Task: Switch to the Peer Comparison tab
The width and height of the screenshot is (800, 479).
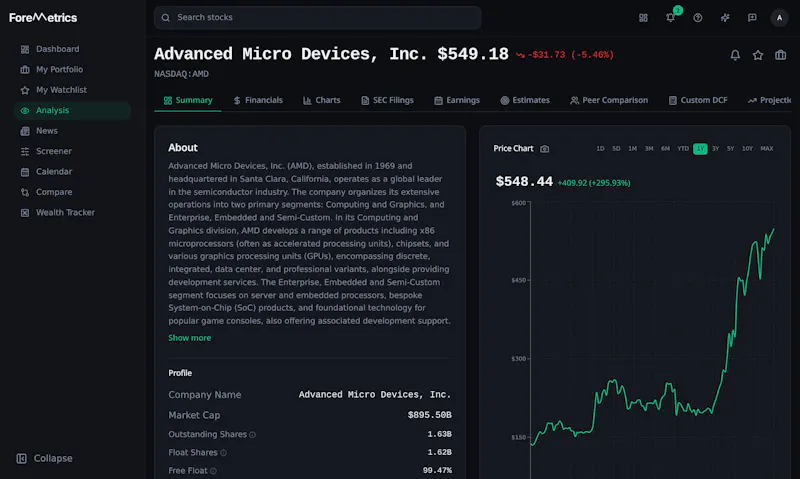Action: (609, 100)
